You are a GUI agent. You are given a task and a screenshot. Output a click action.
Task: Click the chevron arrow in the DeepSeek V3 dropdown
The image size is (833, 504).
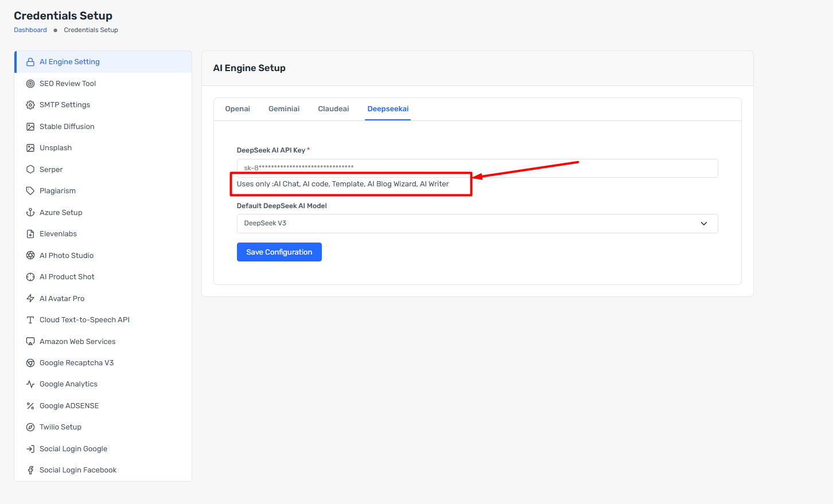[704, 224]
